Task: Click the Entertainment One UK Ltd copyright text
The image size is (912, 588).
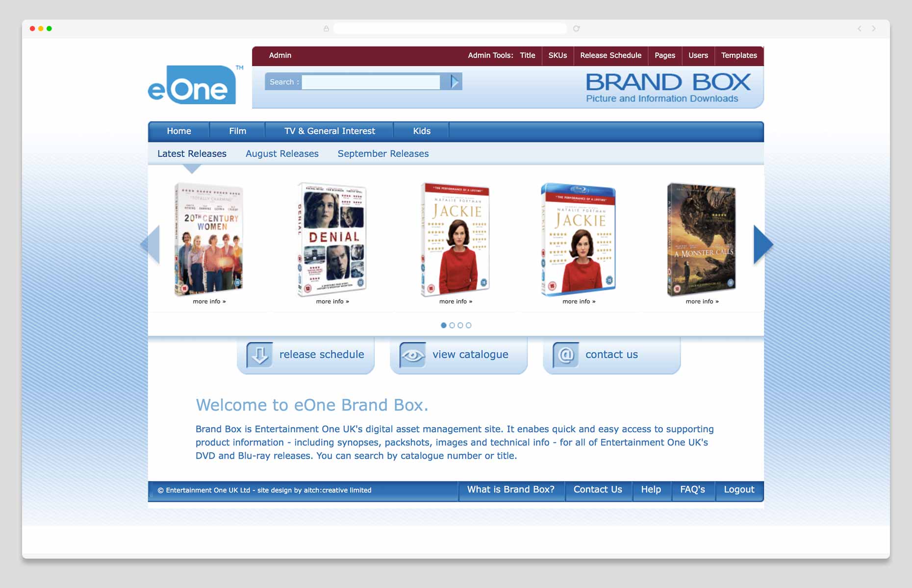Action: (x=264, y=490)
